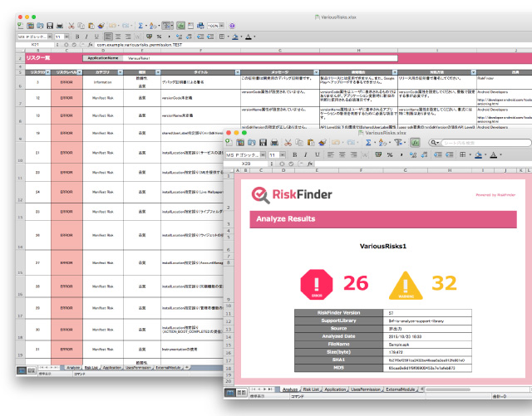
Task: Click Open folder icon in front window
Action: tap(252, 142)
